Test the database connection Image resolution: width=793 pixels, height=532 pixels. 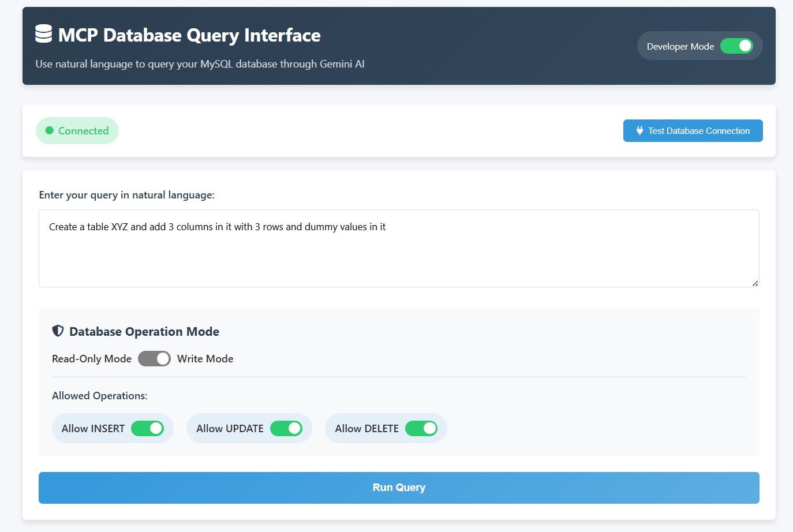(693, 130)
